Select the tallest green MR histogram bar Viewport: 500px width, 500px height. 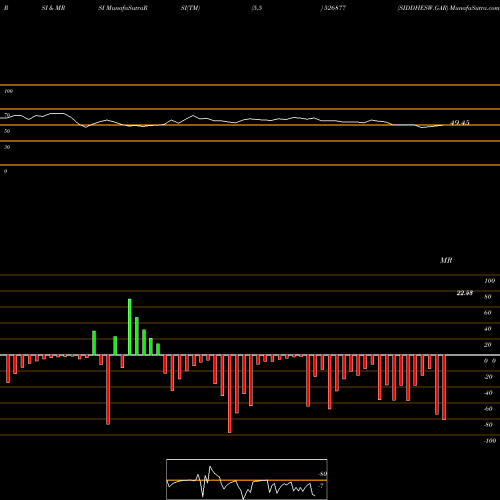click(x=130, y=327)
